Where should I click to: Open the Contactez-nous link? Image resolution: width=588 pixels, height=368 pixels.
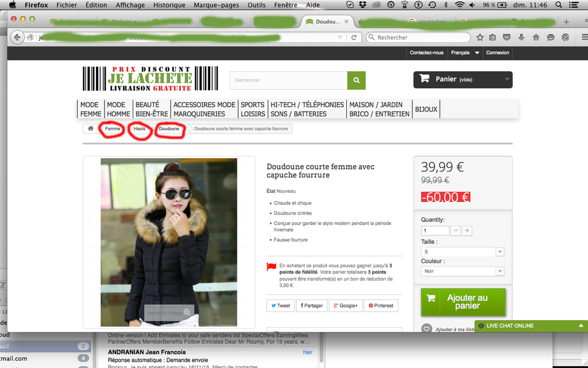point(427,52)
